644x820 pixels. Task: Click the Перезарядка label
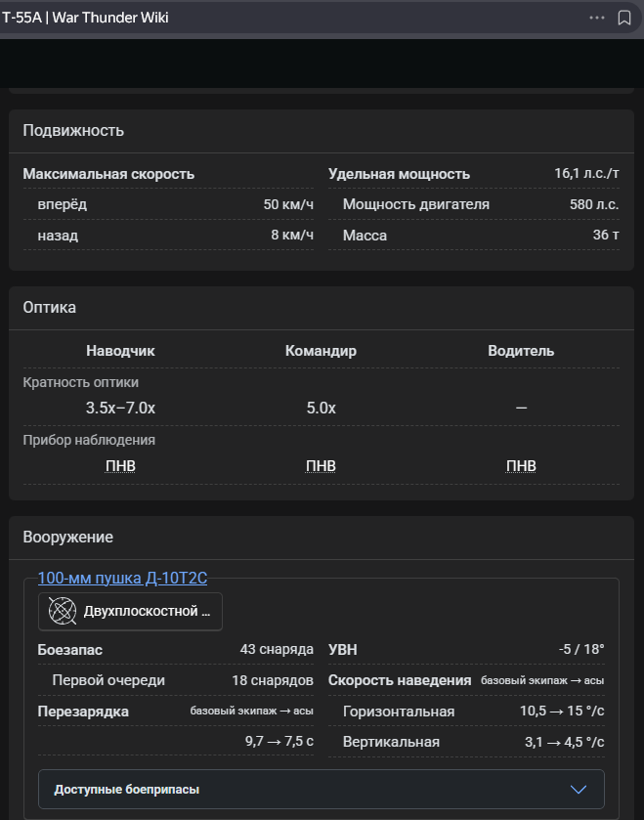tap(83, 711)
